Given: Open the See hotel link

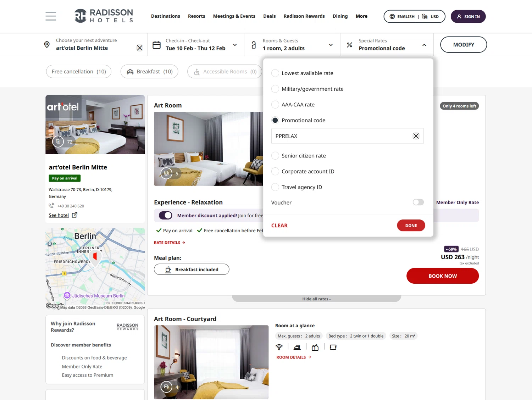Looking at the screenshot, I should tap(59, 215).
